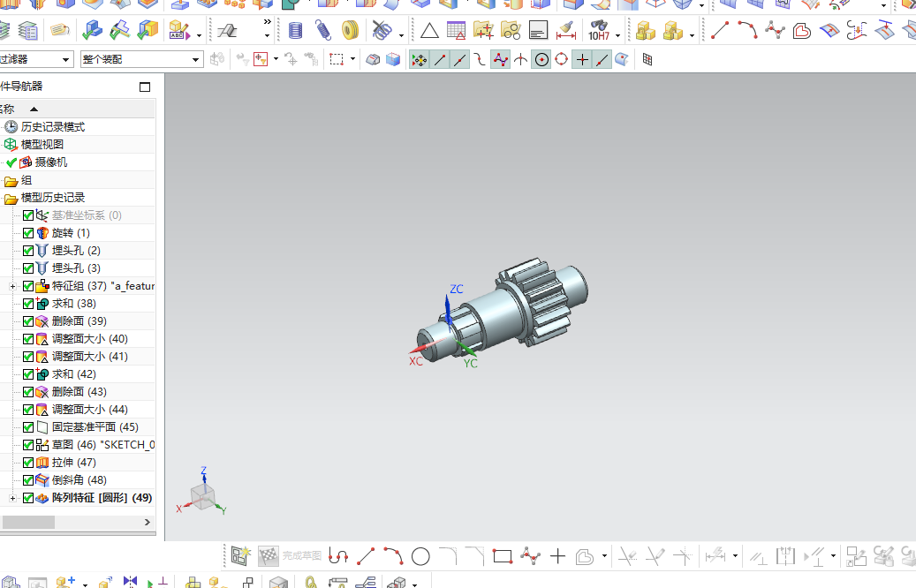Image resolution: width=916 pixels, height=588 pixels.
Task: Select the 模型视图 tree item
Action: tap(42, 144)
